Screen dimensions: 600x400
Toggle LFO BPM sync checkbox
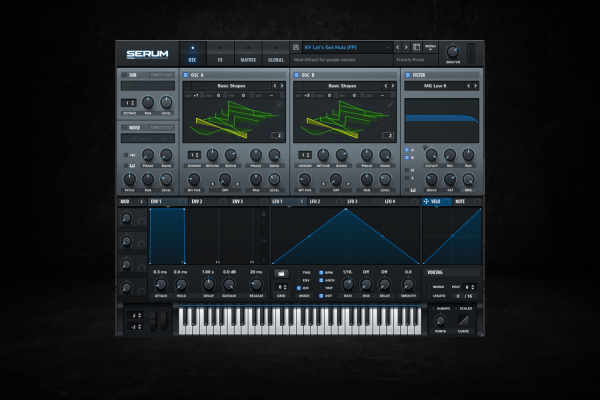[x=321, y=272]
